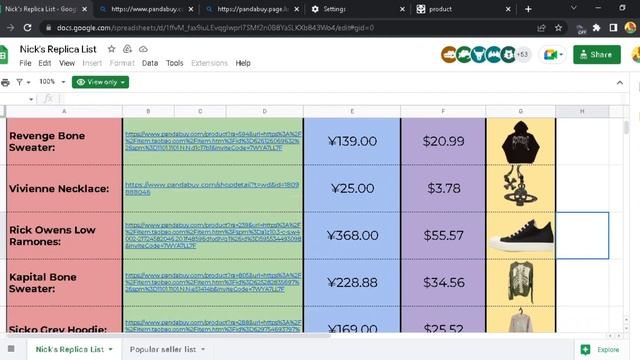Go forward in browser history

10,28
